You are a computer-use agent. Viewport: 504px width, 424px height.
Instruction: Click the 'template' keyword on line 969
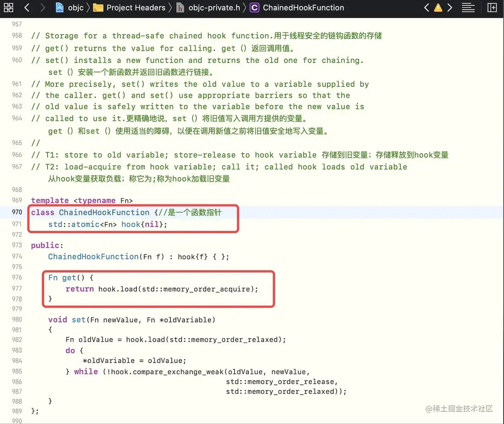click(x=50, y=200)
